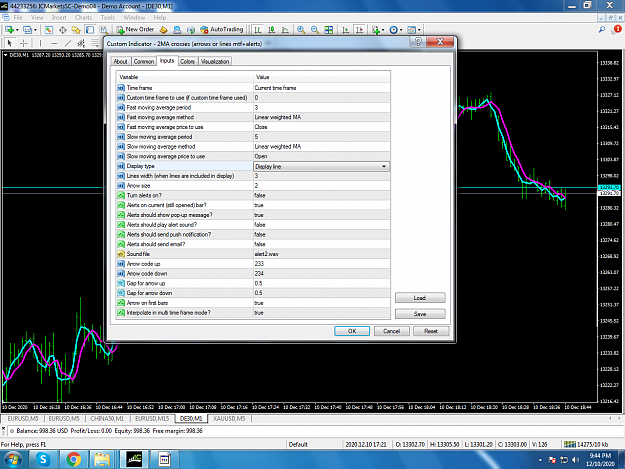Expand the New Chart dropdown arrow
Viewport: 625px width, 469px height.
(x=17, y=30)
